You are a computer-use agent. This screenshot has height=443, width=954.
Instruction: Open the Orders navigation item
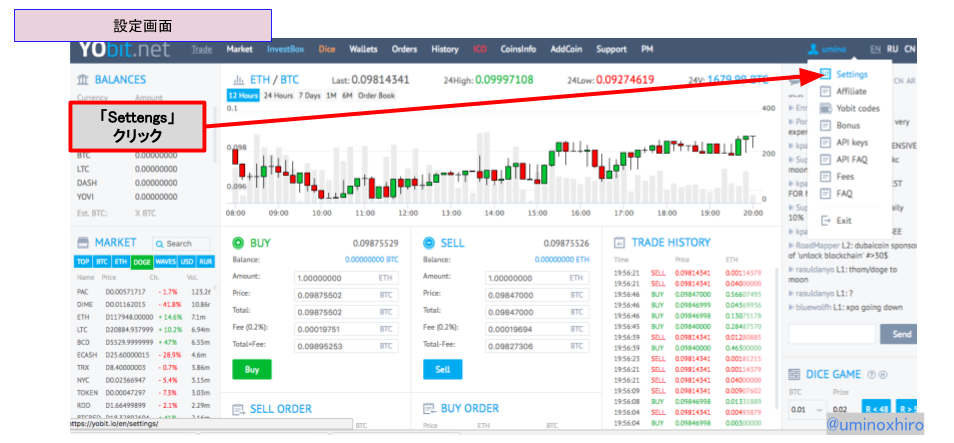tap(405, 49)
